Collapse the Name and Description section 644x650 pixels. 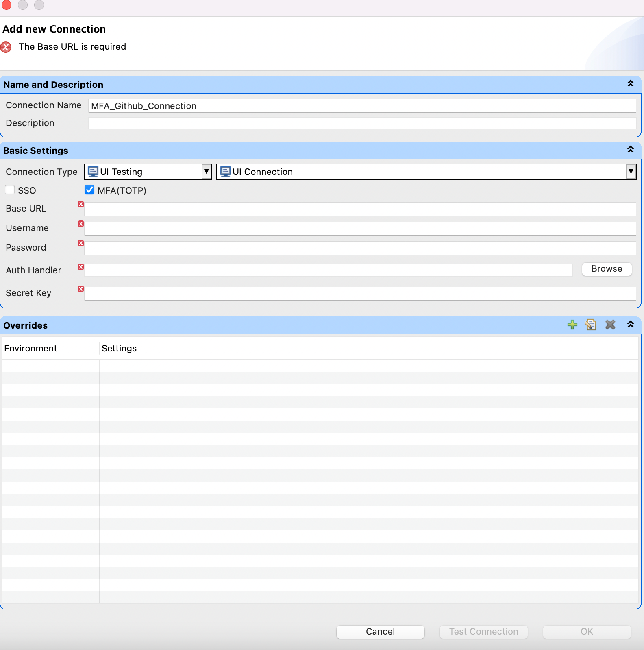tap(631, 83)
